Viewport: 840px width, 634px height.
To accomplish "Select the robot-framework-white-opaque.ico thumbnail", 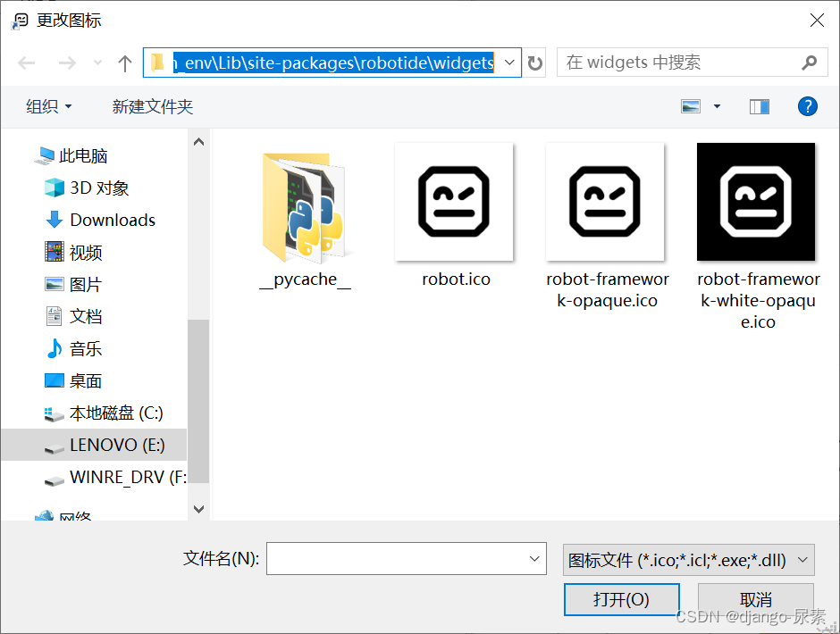I will click(x=756, y=202).
